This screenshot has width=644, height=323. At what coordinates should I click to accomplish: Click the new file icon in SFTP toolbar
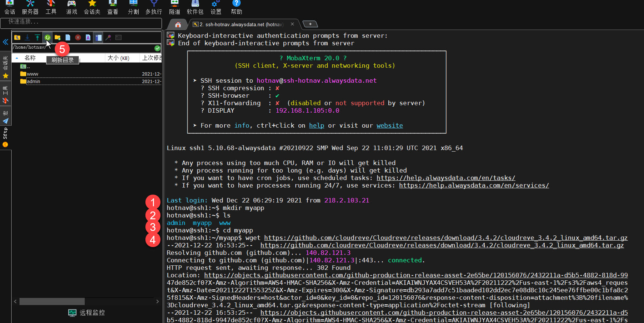pos(68,37)
